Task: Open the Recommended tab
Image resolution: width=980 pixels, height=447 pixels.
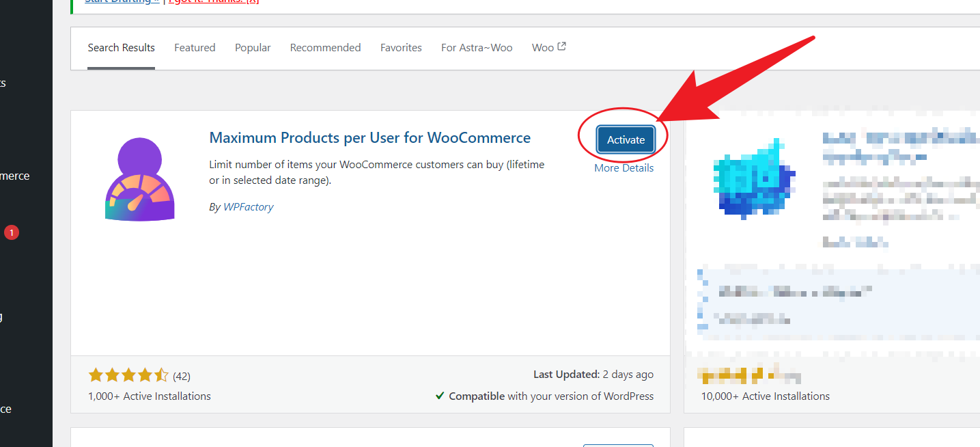Action: tap(325, 48)
